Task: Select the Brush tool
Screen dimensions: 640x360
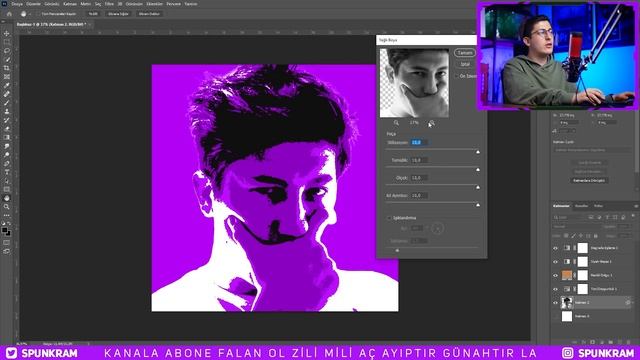Action: pyautogui.click(x=7, y=102)
